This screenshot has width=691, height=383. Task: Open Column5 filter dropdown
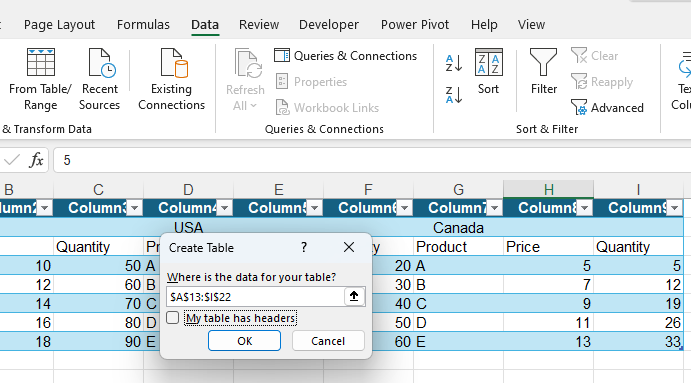tap(314, 208)
